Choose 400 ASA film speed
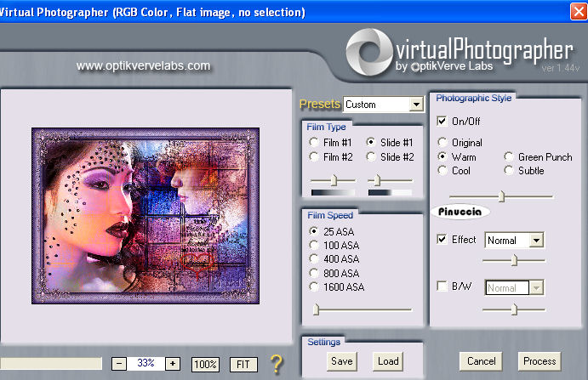Screen dimensions: 588x380 [314, 259]
